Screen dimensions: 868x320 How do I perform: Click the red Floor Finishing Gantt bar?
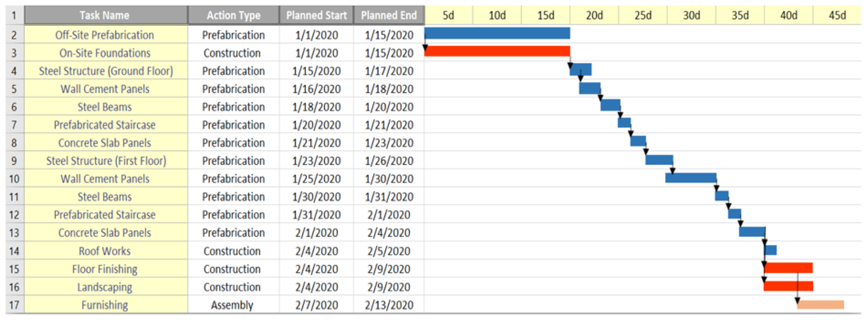pos(788,268)
